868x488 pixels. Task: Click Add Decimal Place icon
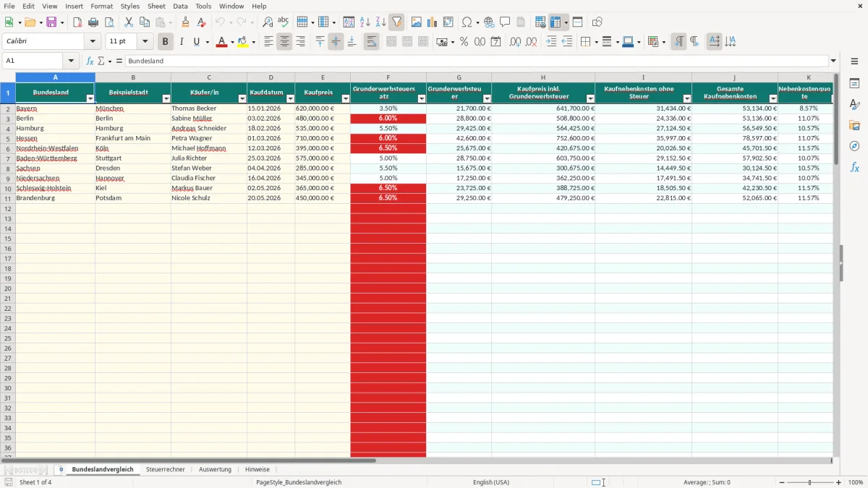click(x=515, y=42)
